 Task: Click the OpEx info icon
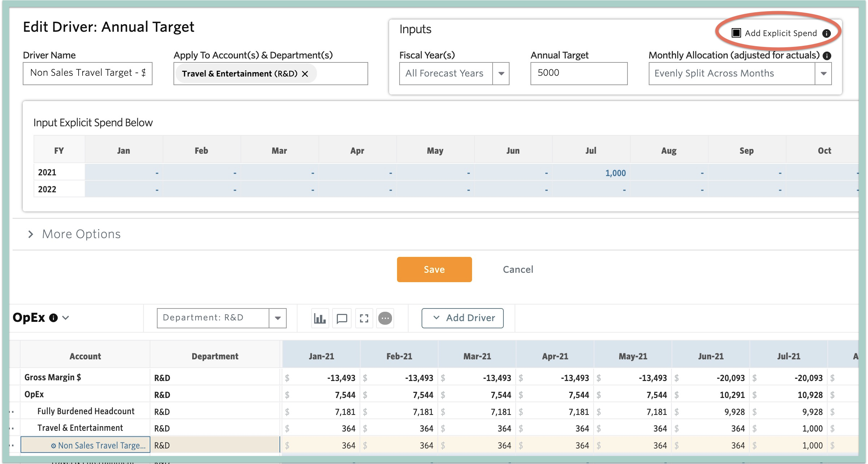point(53,318)
